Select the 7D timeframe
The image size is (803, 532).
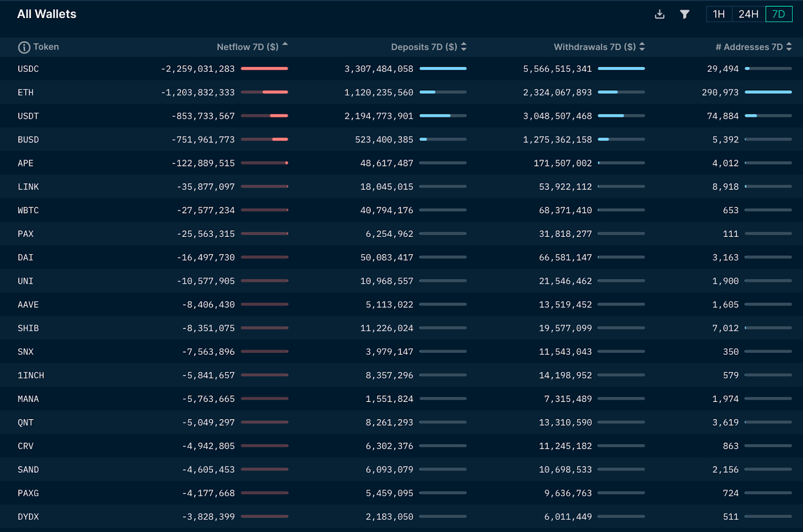coord(779,14)
